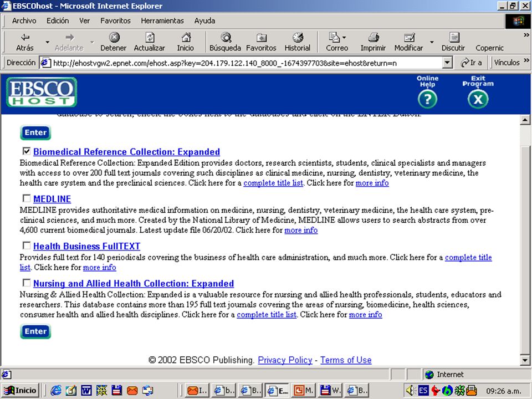Click the Adelante forward arrow
Image resolution: width=532 pixels, height=399 pixels.
(69, 42)
